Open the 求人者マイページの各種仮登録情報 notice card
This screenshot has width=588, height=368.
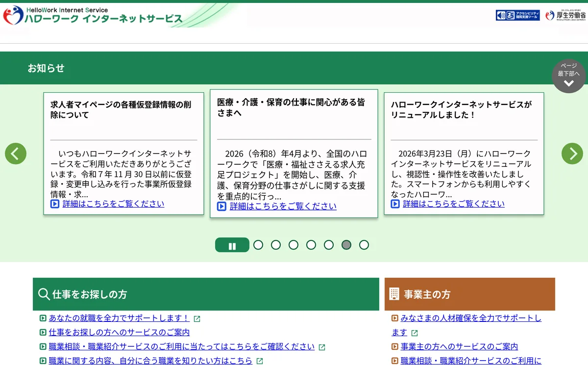[x=123, y=154]
